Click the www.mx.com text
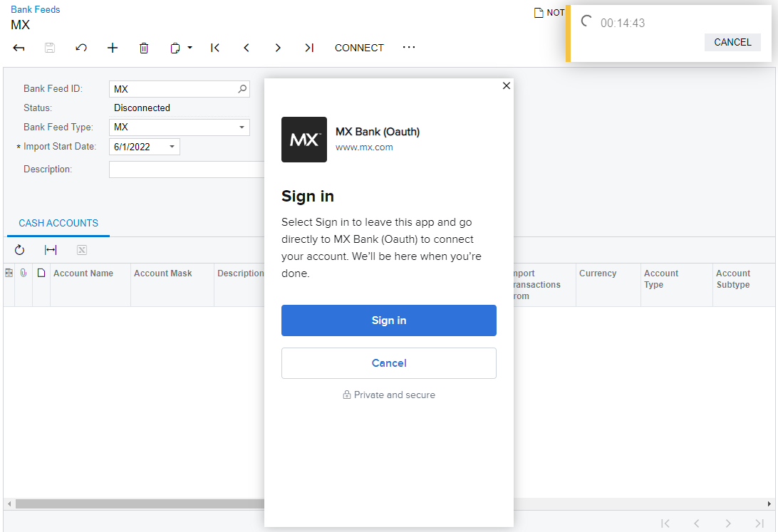Viewport: 778px width, 532px height. point(364,147)
